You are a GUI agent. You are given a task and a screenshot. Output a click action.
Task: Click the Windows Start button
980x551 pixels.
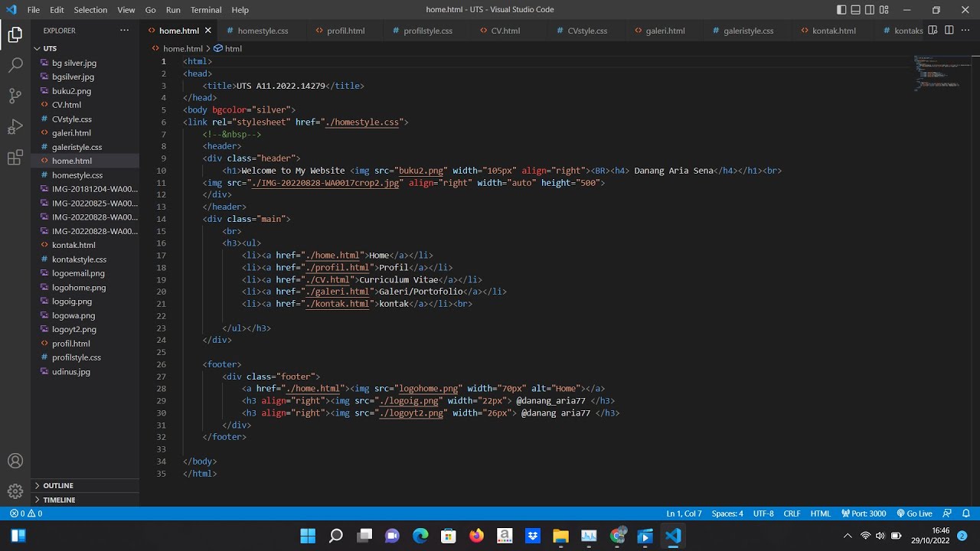[308, 536]
